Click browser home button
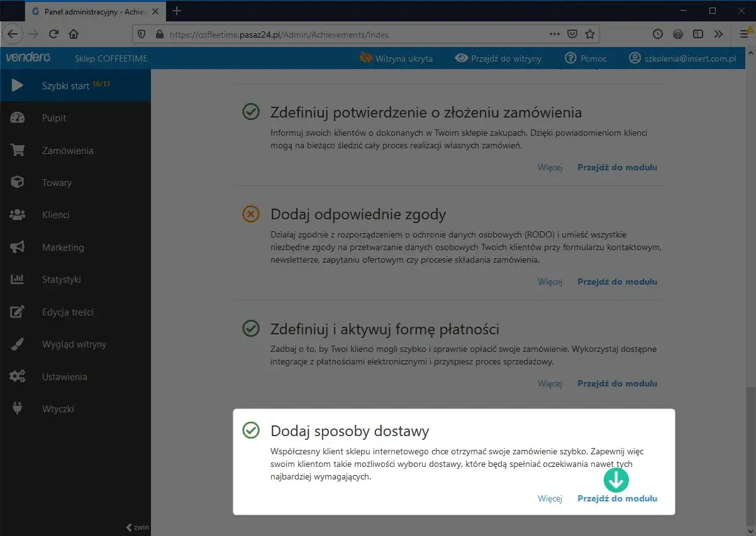The image size is (756, 536). [74, 34]
